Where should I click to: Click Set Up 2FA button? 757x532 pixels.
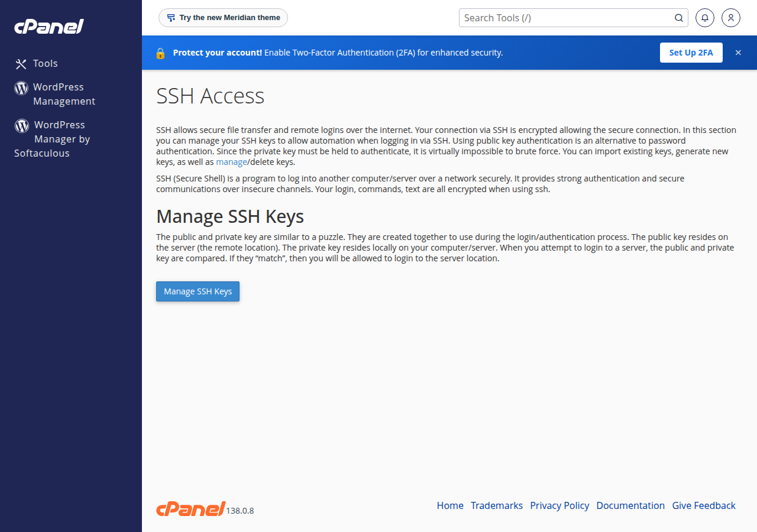point(691,53)
